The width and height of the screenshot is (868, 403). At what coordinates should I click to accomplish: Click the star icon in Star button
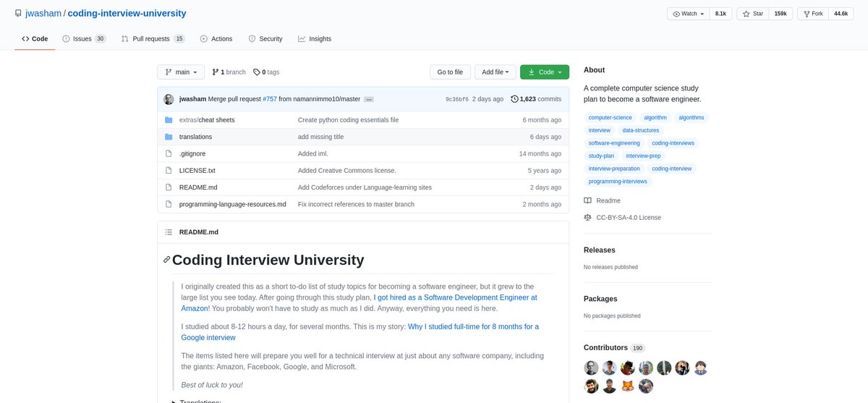point(746,14)
